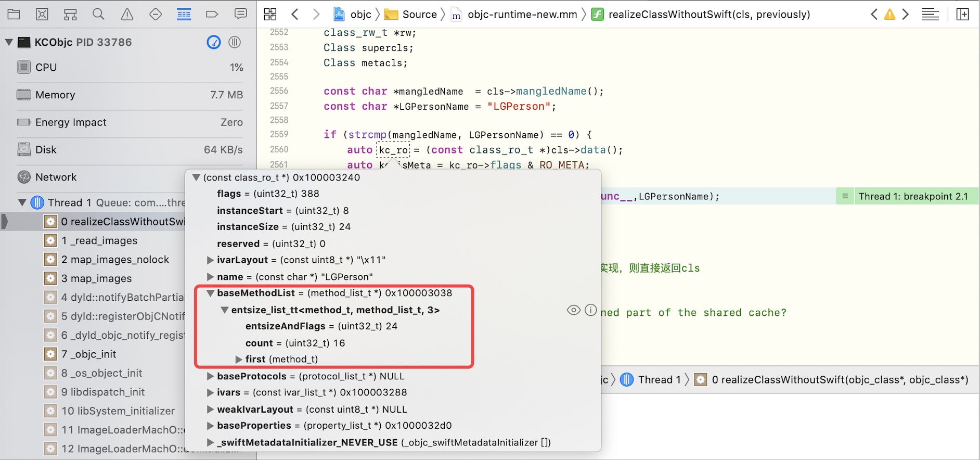This screenshot has height=460, width=980.
Task: Open the Issue navigator warning icon
Action: point(127,14)
